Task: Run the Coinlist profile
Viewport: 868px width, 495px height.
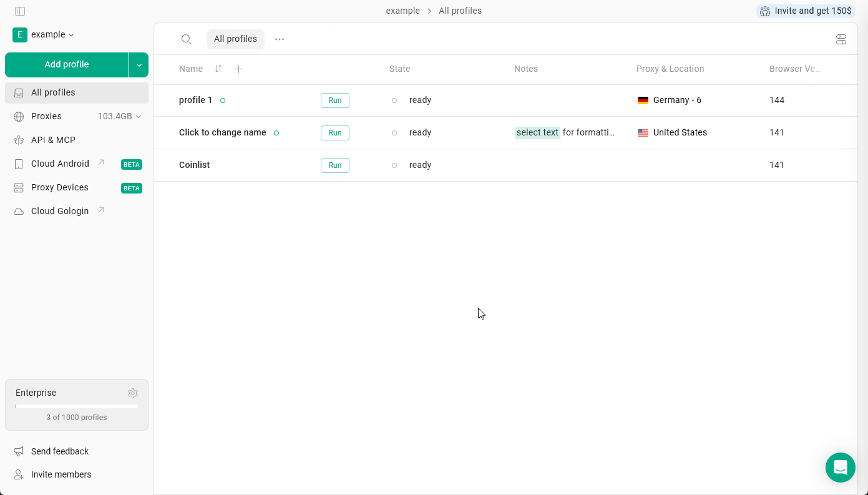Action: click(x=335, y=165)
